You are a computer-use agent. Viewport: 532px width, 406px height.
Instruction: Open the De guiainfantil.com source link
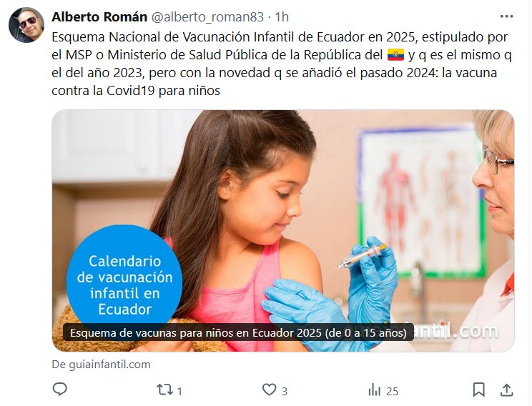click(101, 365)
